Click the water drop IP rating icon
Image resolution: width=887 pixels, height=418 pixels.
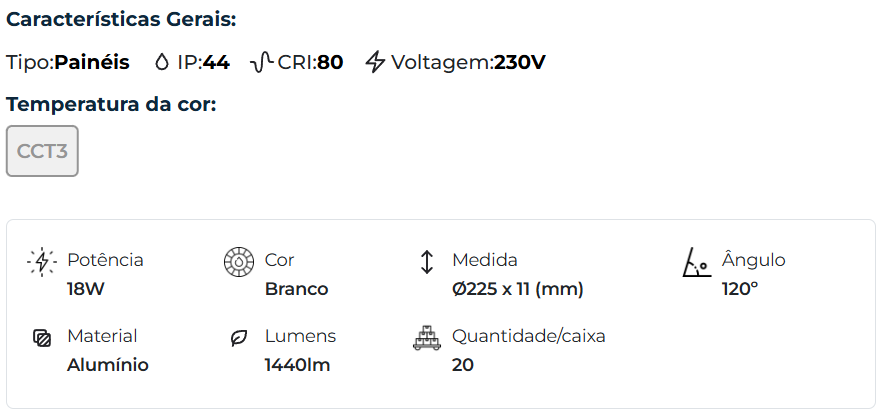(162, 62)
